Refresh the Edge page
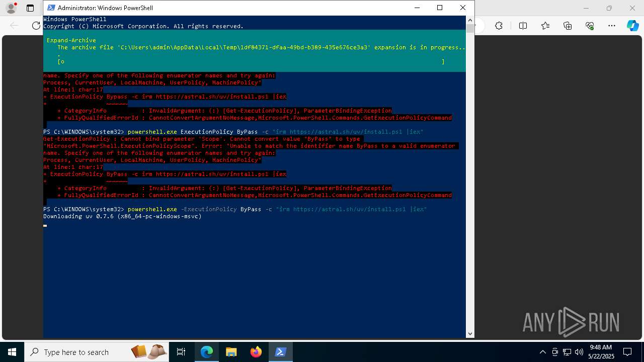644x362 pixels. pos(36,26)
